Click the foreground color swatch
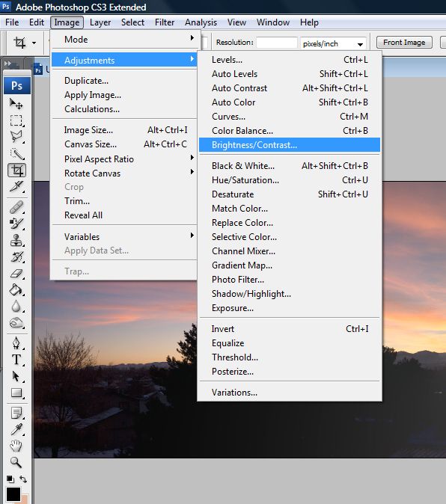 (x=13, y=495)
